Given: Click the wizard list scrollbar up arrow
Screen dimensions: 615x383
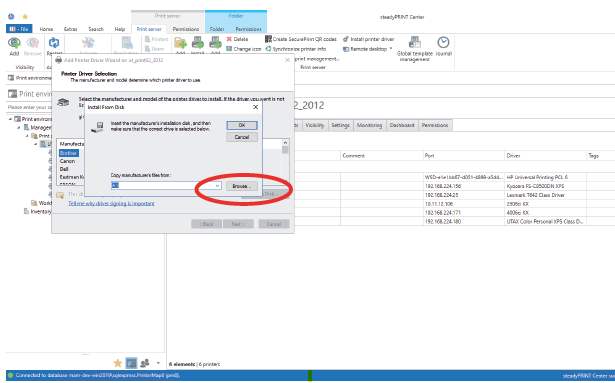Looking at the screenshot, I should pos(285,143).
